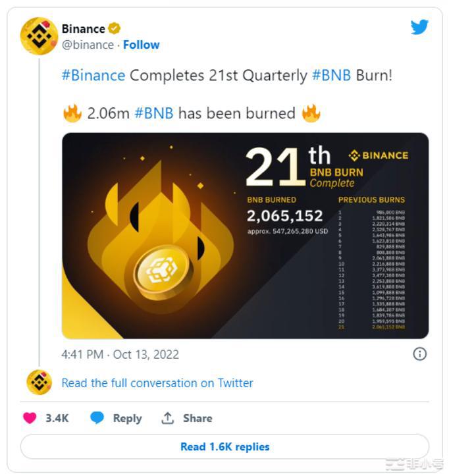Screen dimensions: 449x476
Task: Open the 21st BNB Burn image
Action: [245, 236]
